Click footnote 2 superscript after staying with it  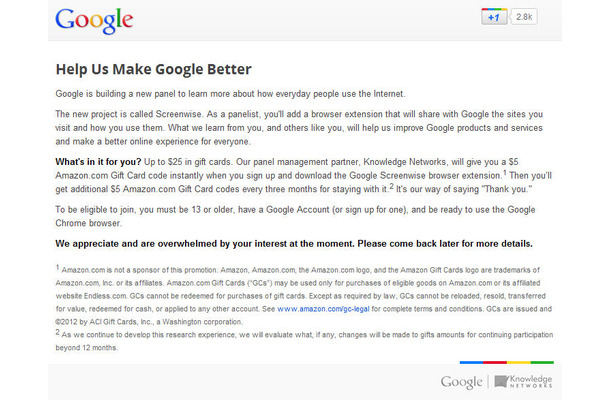tap(391, 186)
